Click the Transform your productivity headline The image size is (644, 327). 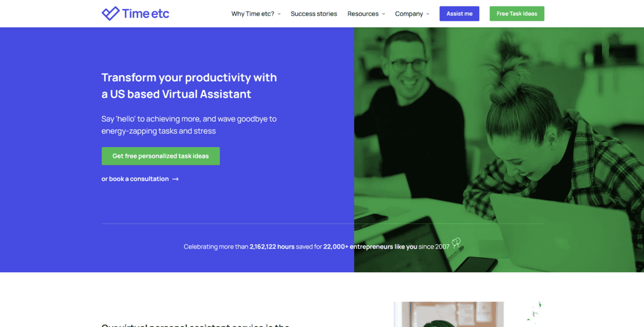189,86
